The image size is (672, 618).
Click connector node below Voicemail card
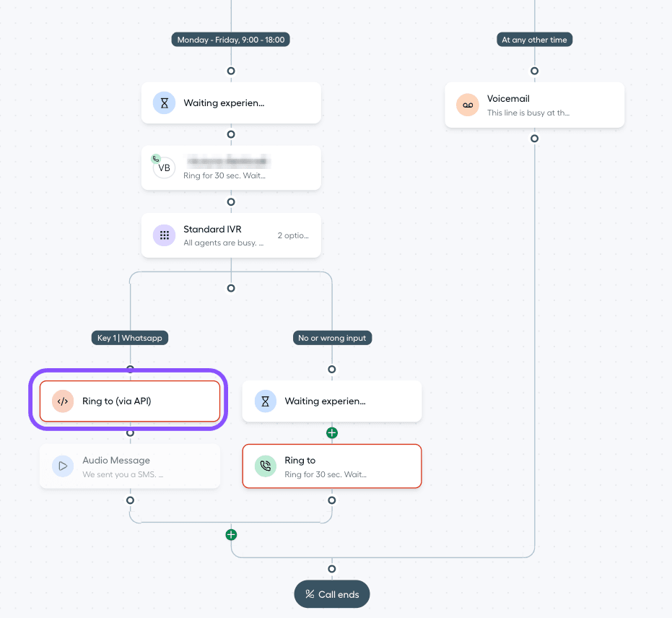pyautogui.click(x=534, y=139)
